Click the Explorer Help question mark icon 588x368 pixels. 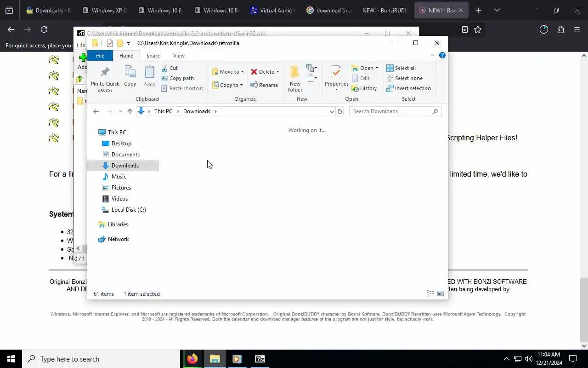pos(442,55)
